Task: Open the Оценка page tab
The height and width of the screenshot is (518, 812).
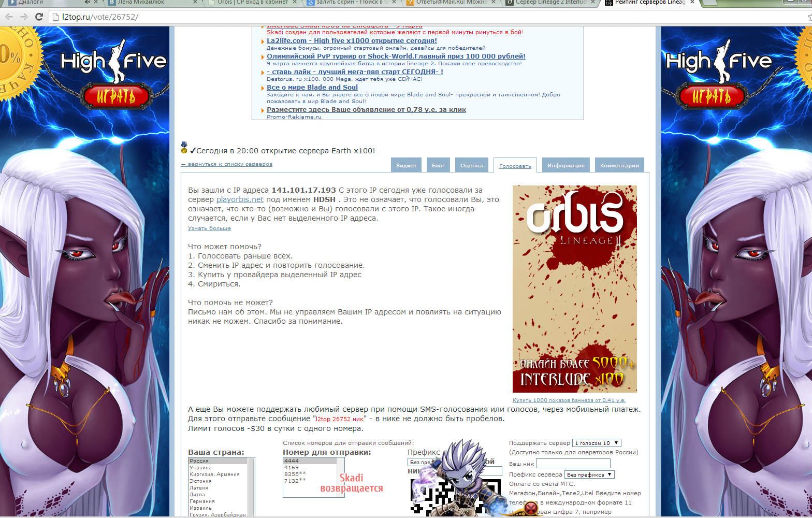Action: point(471,165)
